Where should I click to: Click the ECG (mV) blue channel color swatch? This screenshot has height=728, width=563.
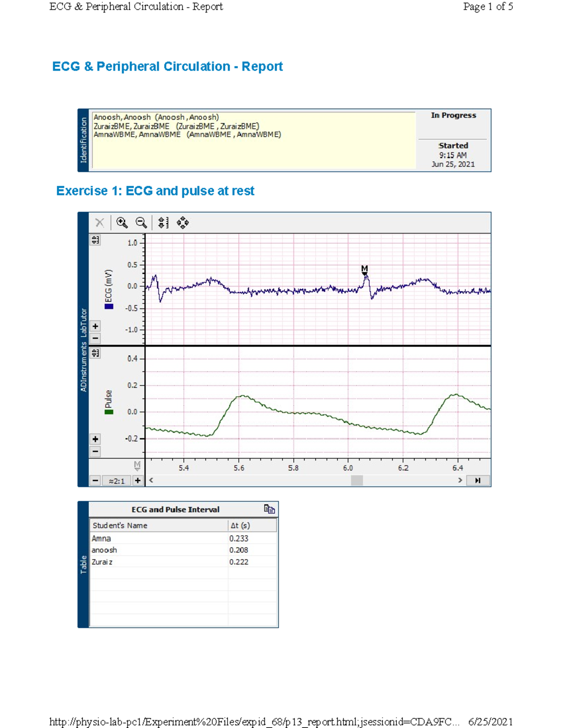109,307
